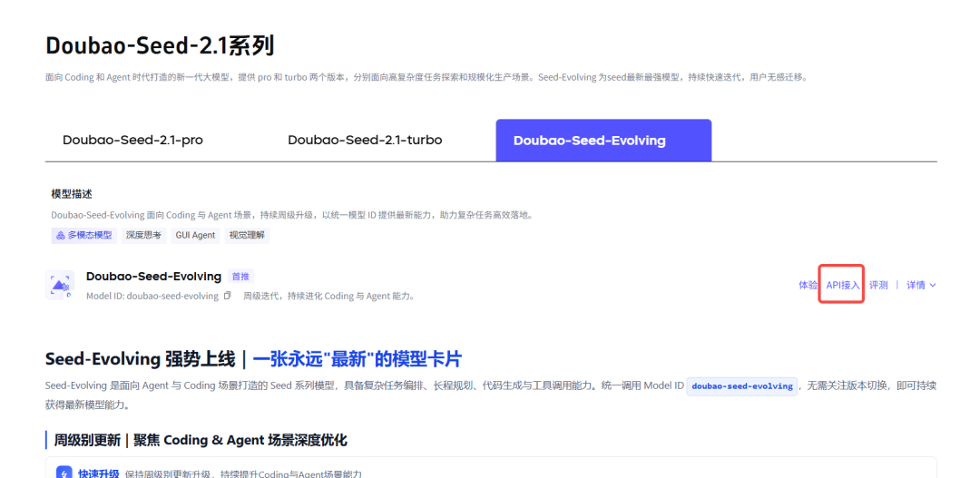
Task: Click the 周级迭代 model tagline text
Action: pyautogui.click(x=328, y=297)
